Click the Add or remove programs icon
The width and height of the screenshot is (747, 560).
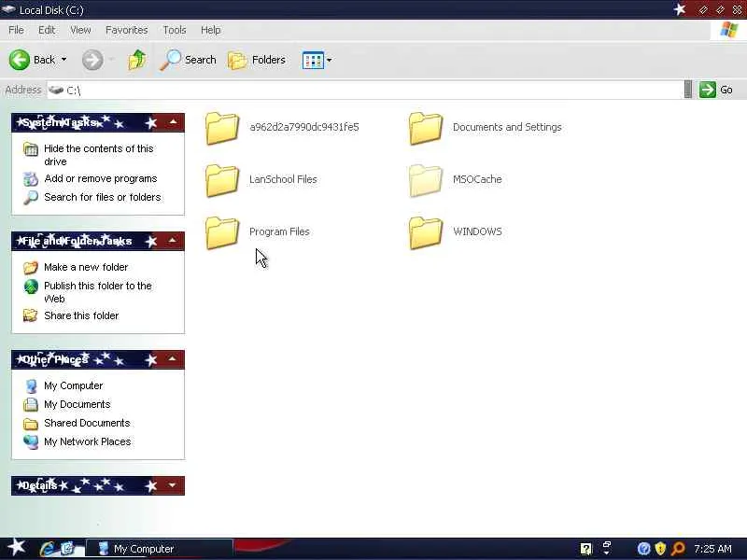click(x=31, y=179)
